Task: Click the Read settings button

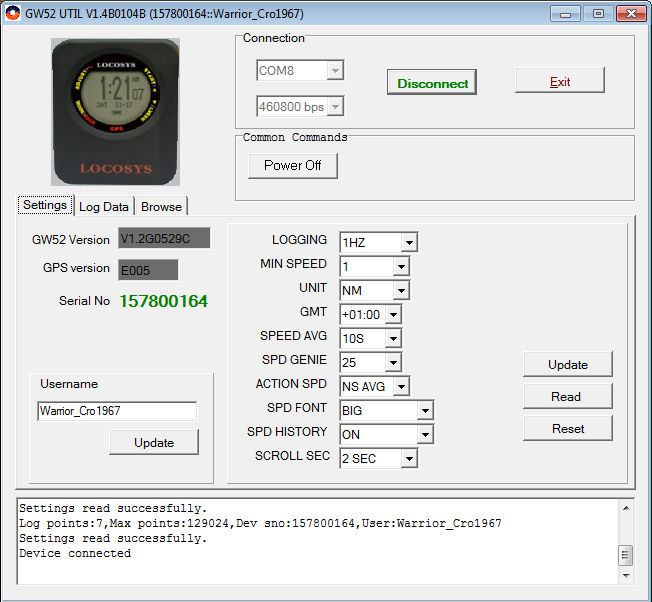Action: [x=566, y=396]
